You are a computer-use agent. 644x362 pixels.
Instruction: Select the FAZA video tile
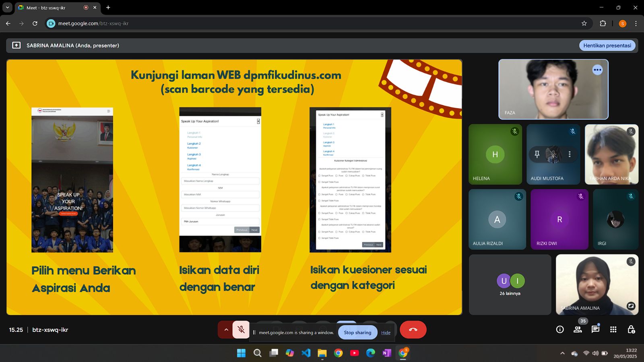click(x=553, y=89)
